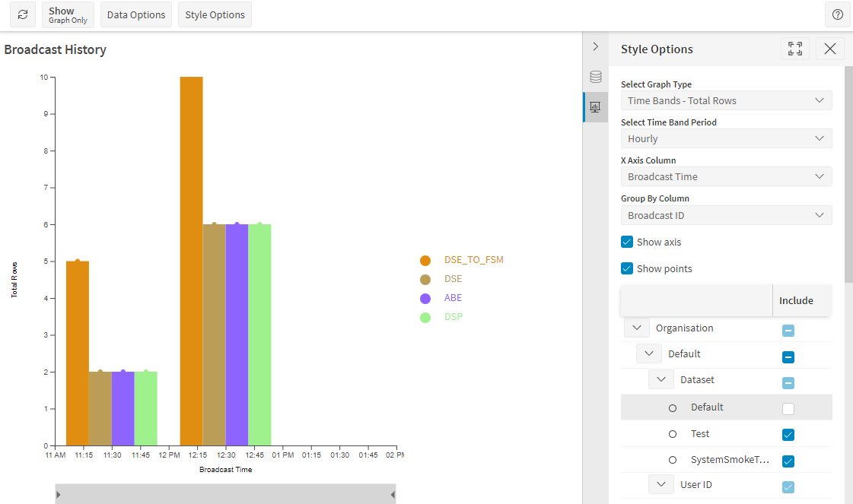853x504 pixels.
Task: Open the Select Graph Type dropdown
Action: coord(726,100)
